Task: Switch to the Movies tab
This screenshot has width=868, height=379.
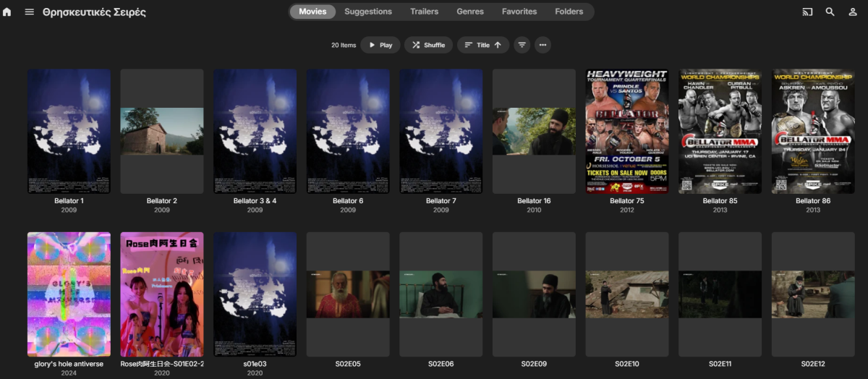Action: point(312,12)
